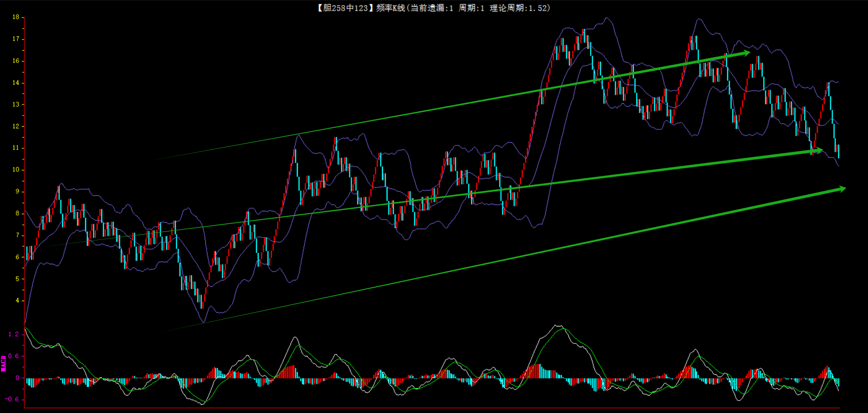Click the upper green trendline arrowhead

(x=746, y=53)
